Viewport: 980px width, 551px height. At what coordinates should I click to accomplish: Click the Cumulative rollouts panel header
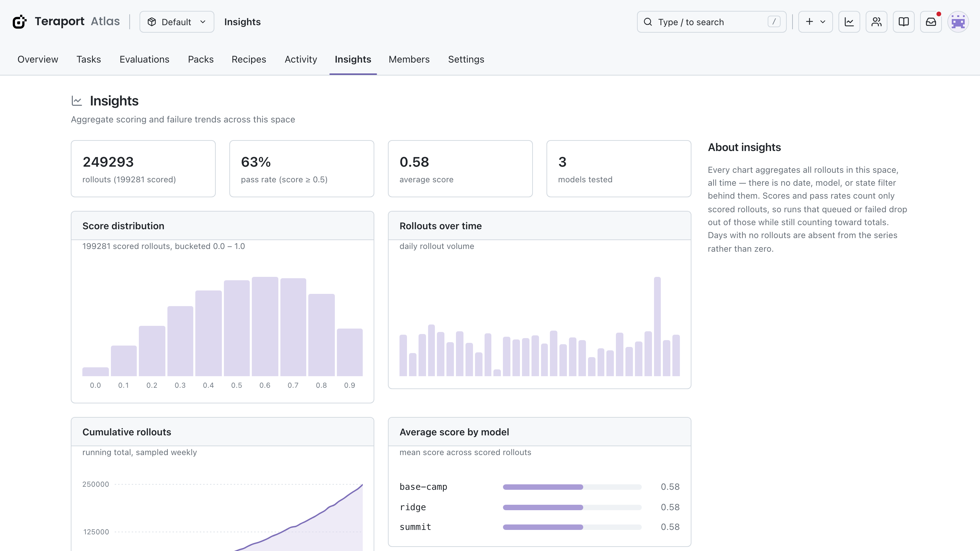click(x=223, y=432)
